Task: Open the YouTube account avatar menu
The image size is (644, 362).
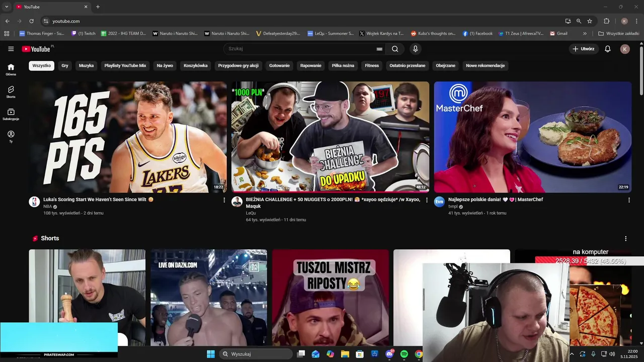Action: click(x=625, y=49)
